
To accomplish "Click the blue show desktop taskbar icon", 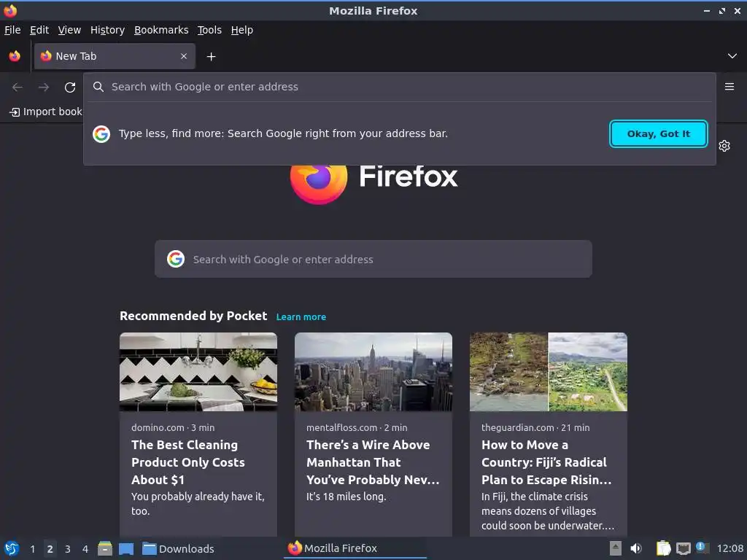I will tap(126, 549).
